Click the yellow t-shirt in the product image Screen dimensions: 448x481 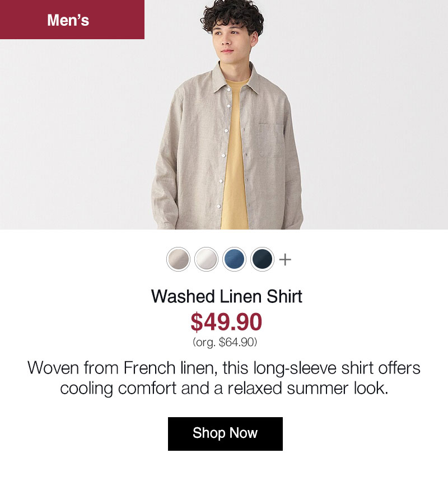[235, 153]
